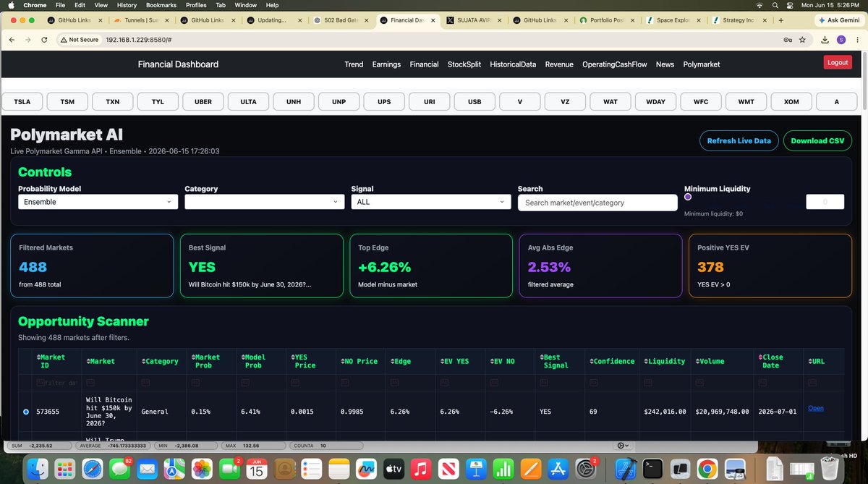This screenshot has width=868, height=484.
Task: Reload the page in Chrome toolbar
Action: (x=45, y=40)
